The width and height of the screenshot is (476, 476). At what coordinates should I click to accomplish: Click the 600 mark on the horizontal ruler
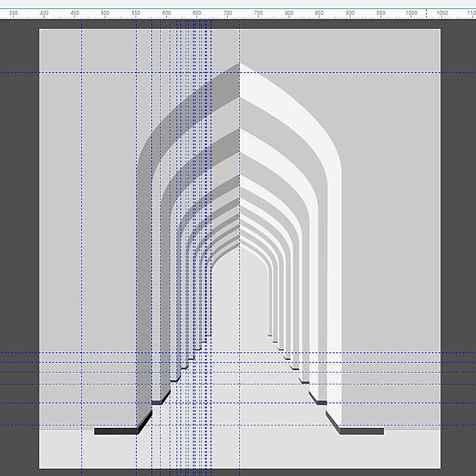[x=167, y=13]
